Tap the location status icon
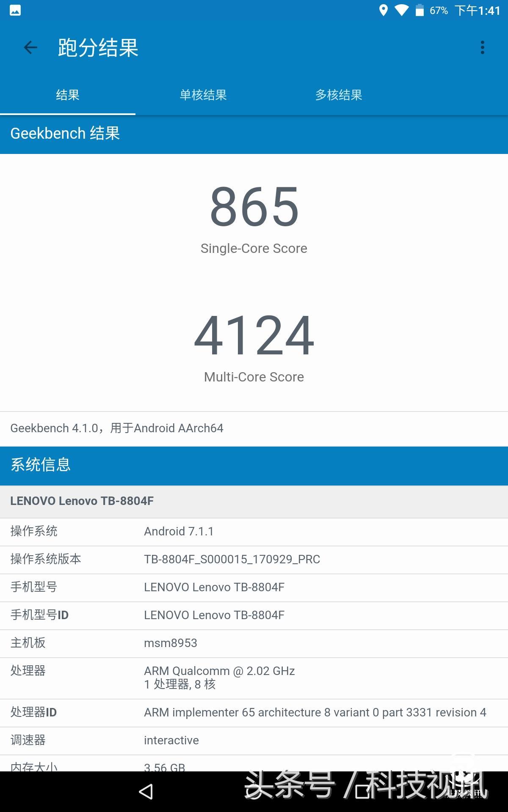 coord(384,10)
